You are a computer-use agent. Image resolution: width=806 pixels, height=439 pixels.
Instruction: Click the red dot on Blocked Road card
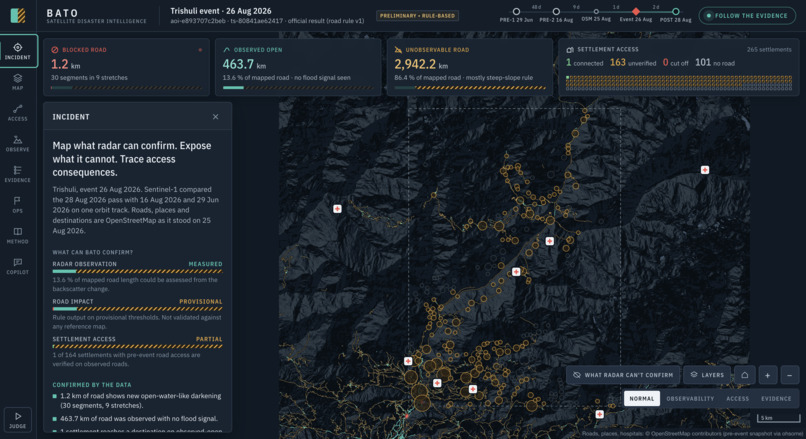point(200,50)
